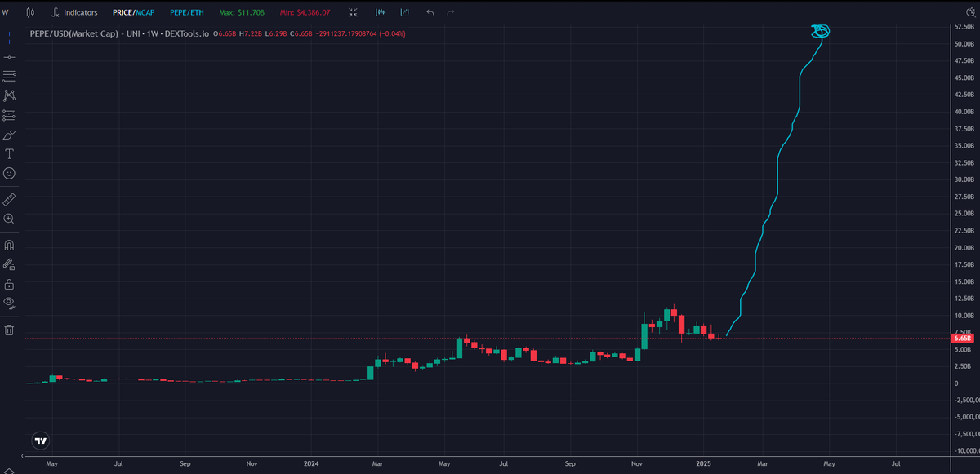The width and height of the screenshot is (980, 474).
Task: Switch the pair to PEPE/ETH
Action: click(186, 13)
